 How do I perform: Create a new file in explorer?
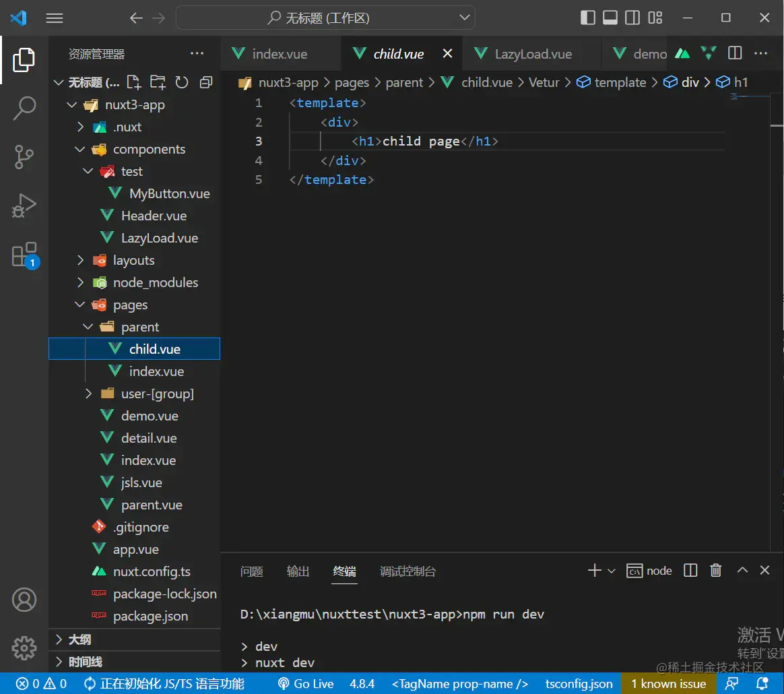click(133, 82)
